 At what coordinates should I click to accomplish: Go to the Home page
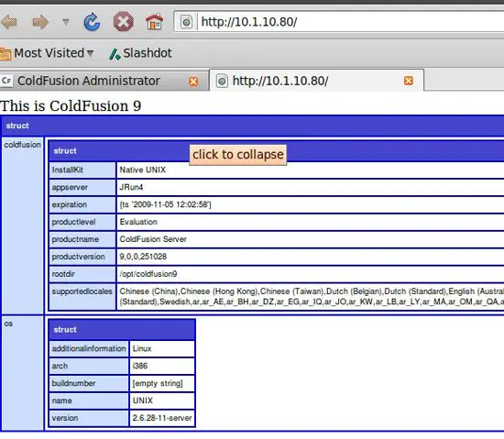pos(154,21)
